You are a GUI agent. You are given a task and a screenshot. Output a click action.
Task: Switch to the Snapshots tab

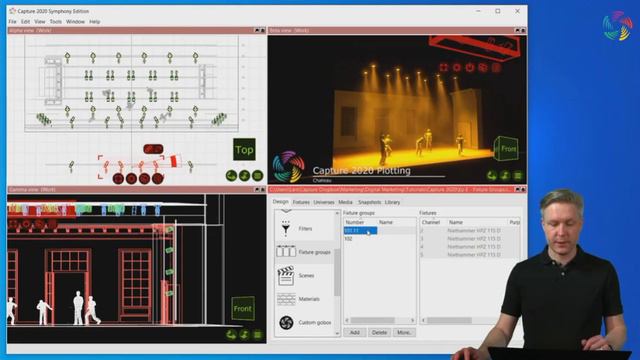(x=369, y=202)
